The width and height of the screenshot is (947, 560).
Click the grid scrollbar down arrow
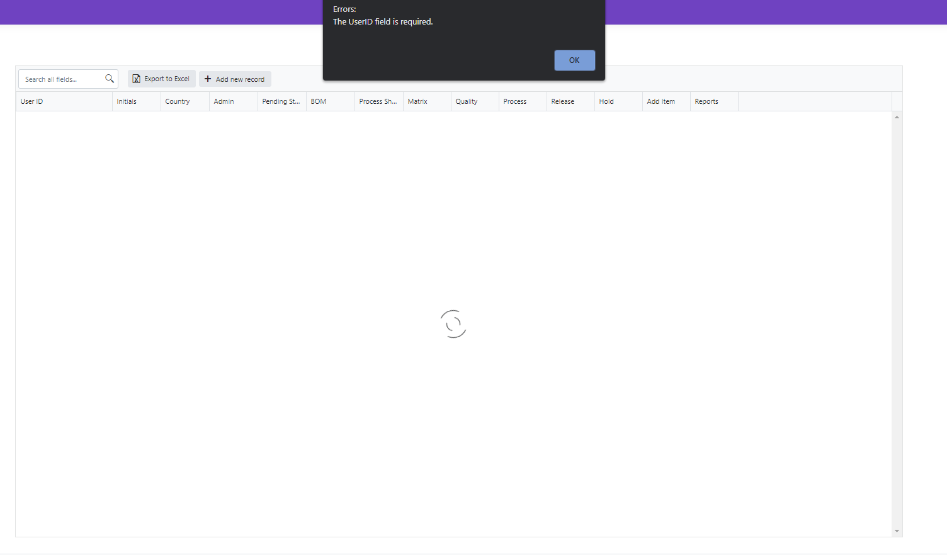click(x=897, y=531)
